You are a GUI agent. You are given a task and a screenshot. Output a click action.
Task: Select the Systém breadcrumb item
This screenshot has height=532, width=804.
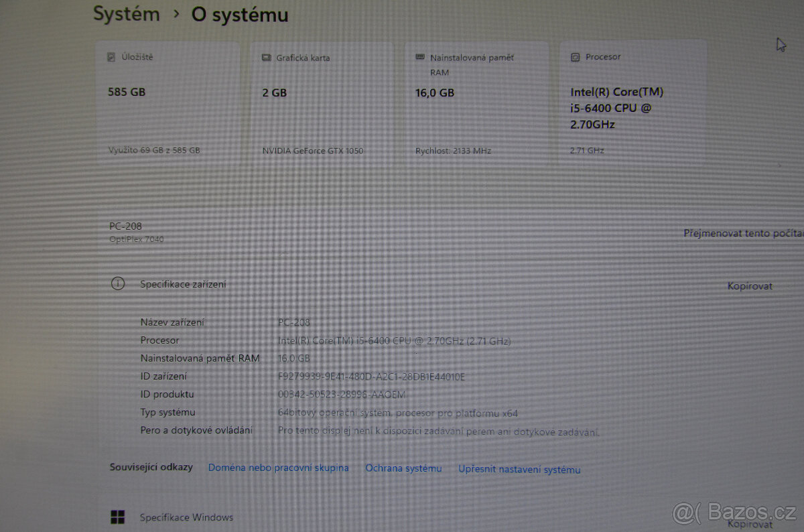point(126,14)
